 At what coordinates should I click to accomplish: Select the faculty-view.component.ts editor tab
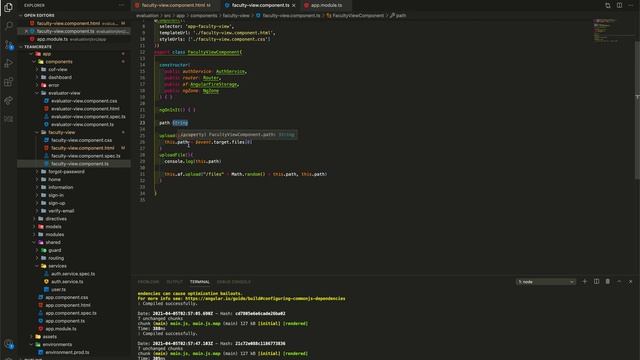tap(260, 5)
